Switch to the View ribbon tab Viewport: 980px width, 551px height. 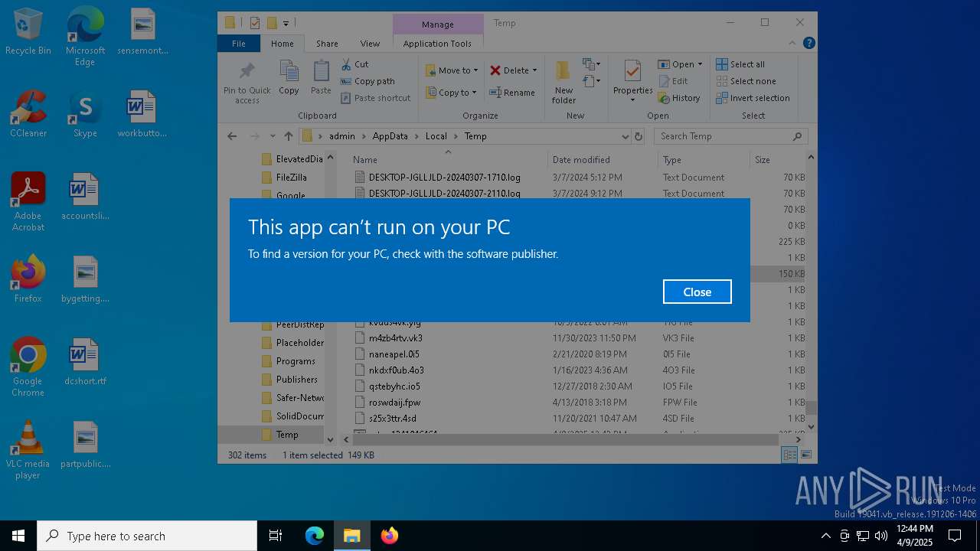[370, 44]
